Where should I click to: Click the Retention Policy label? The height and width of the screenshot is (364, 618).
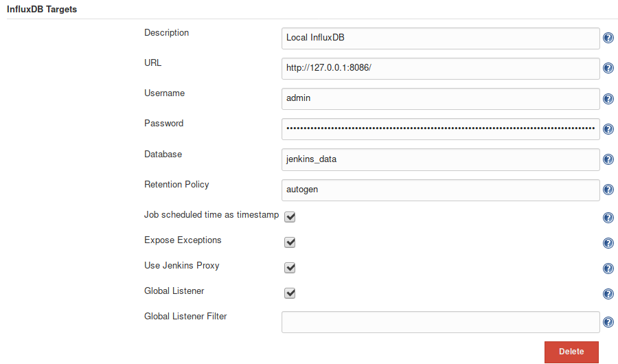[x=176, y=185]
